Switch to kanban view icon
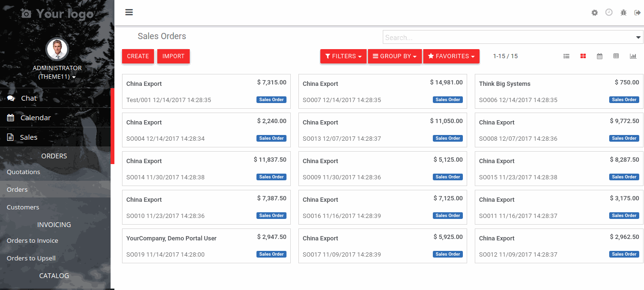644x290 pixels. [x=583, y=56]
